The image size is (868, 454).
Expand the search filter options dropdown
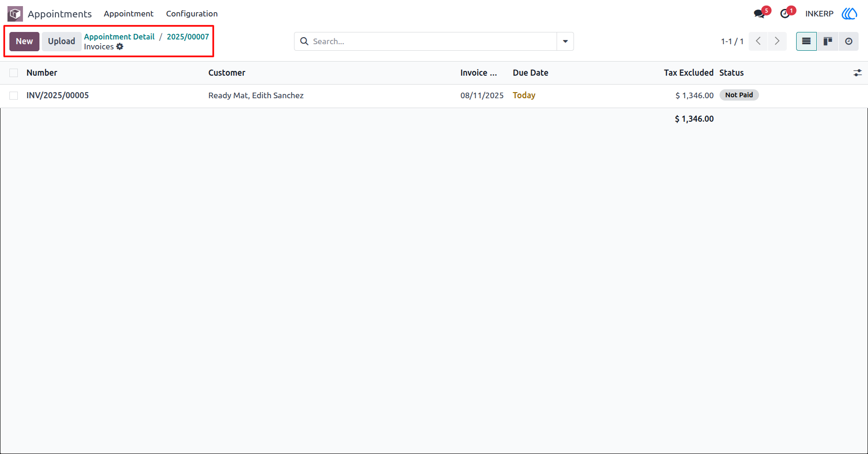click(566, 41)
